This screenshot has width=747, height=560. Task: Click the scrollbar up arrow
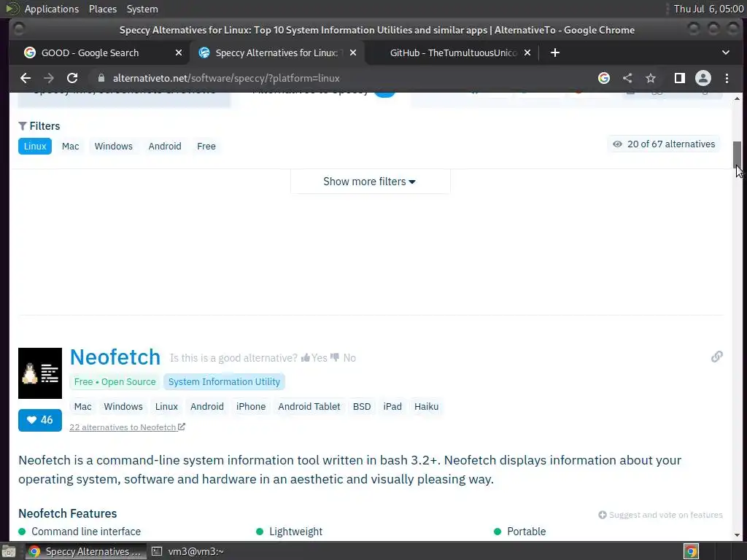point(737,98)
